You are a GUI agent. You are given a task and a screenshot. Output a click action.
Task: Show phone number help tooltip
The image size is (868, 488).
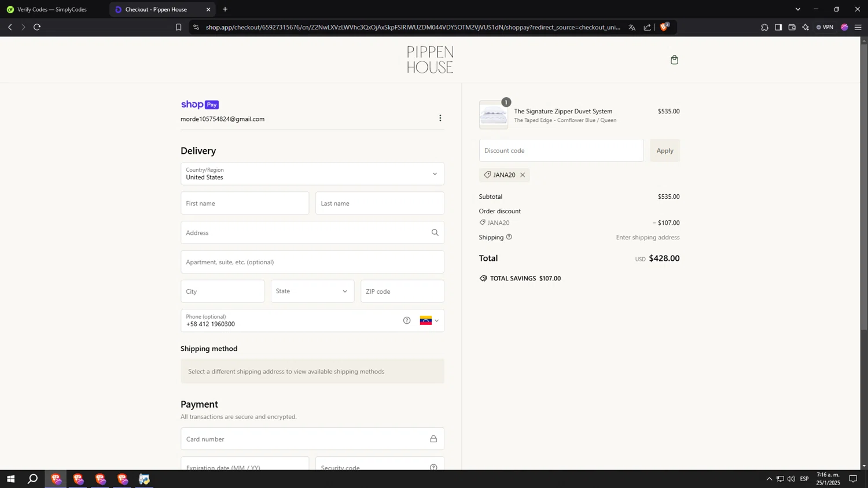(407, 320)
